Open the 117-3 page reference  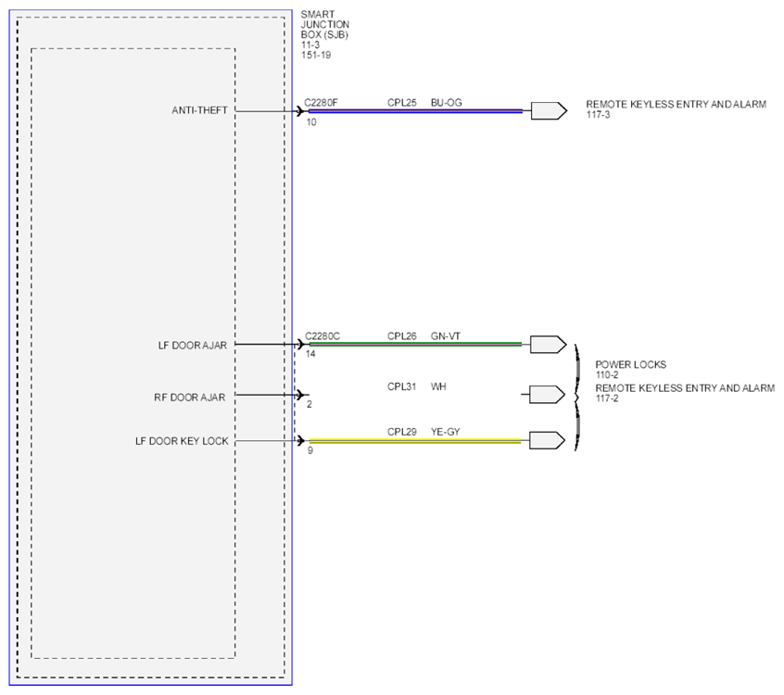[598, 115]
